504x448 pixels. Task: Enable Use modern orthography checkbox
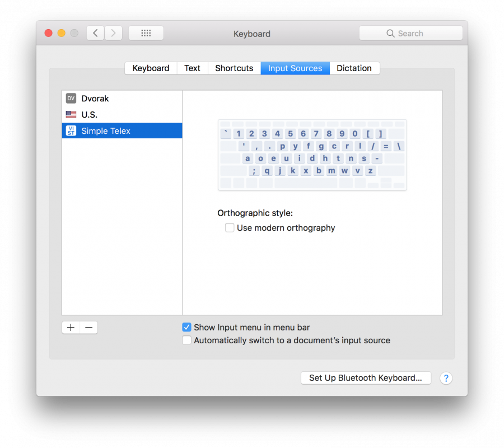tap(230, 228)
